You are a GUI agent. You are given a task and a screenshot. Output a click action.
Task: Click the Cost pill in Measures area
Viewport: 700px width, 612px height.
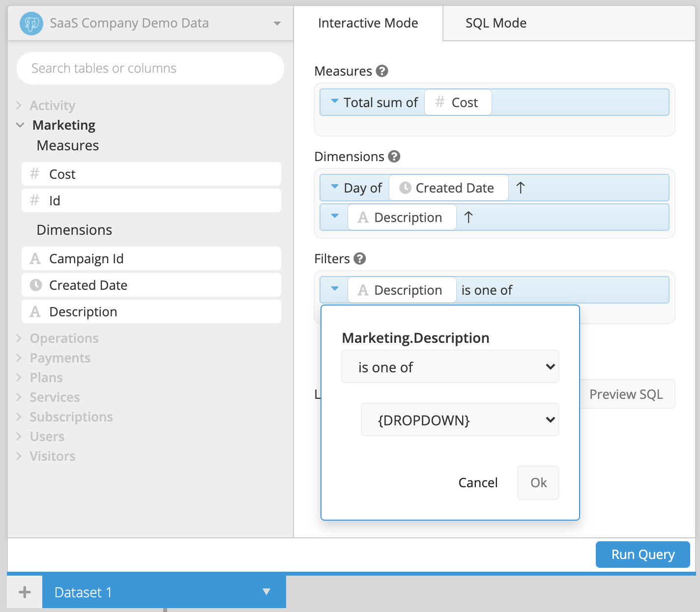click(458, 102)
